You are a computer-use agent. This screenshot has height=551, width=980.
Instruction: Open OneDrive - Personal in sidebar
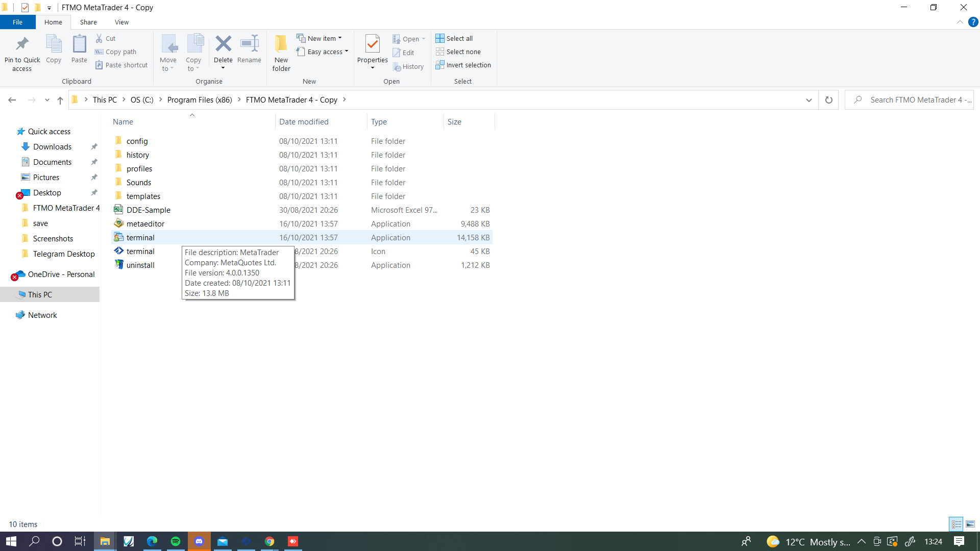pos(61,274)
